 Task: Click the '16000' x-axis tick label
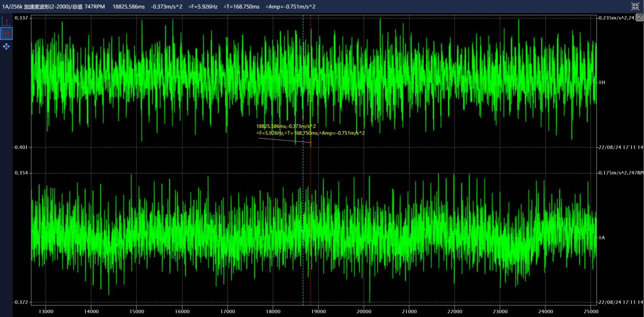[182, 311]
